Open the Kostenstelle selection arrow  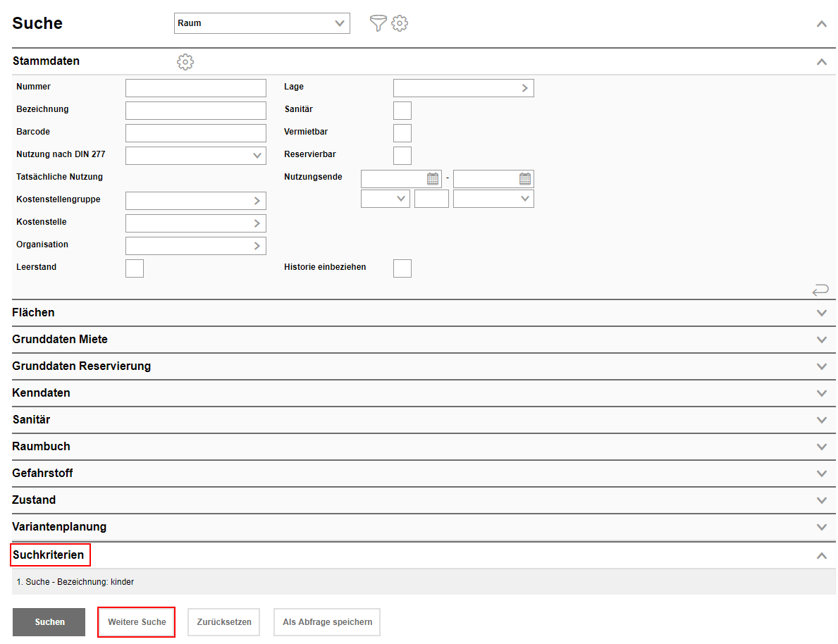pos(257,223)
